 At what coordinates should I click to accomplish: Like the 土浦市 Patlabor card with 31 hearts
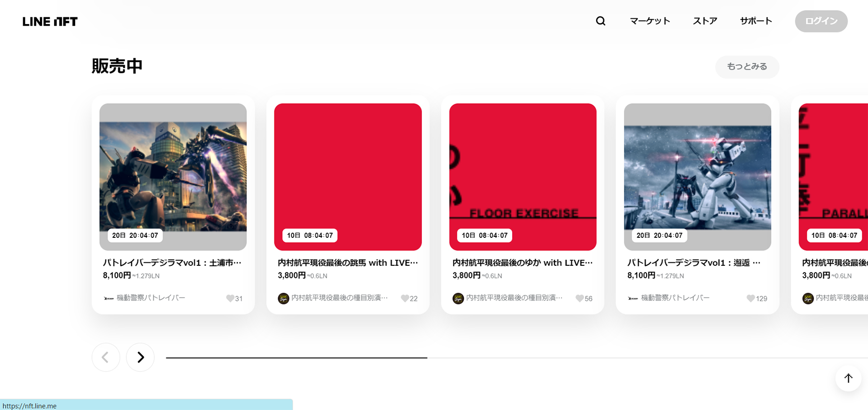230,299
